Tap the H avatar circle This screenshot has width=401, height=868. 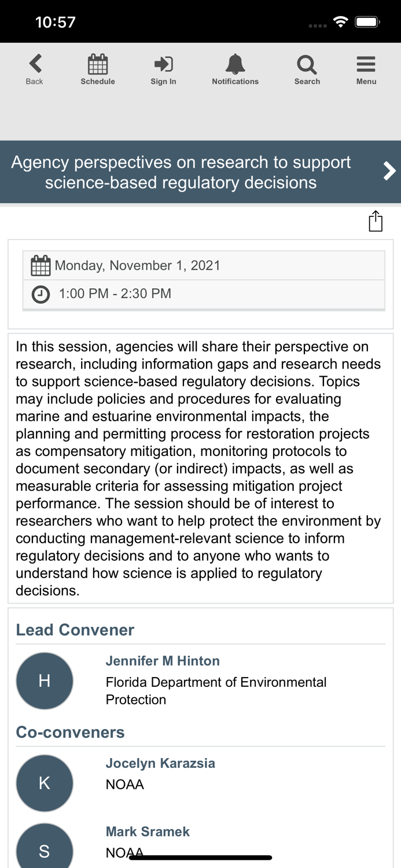point(45,681)
